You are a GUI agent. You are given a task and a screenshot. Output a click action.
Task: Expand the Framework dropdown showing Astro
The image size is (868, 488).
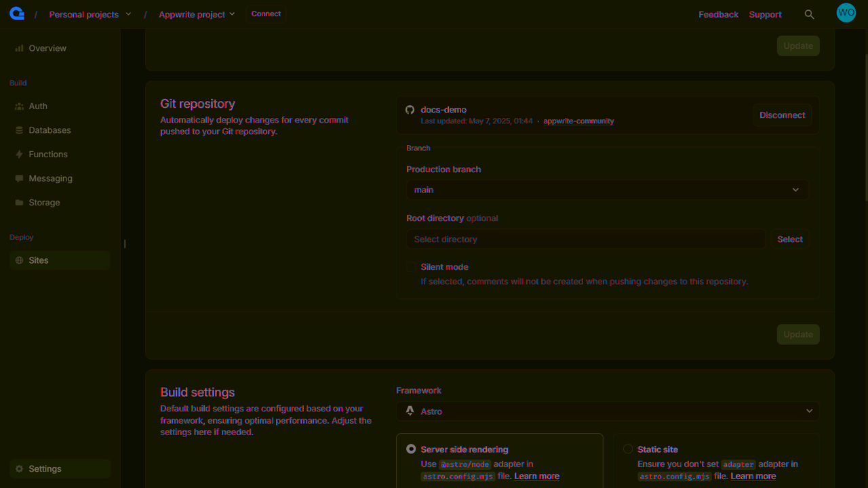point(607,411)
